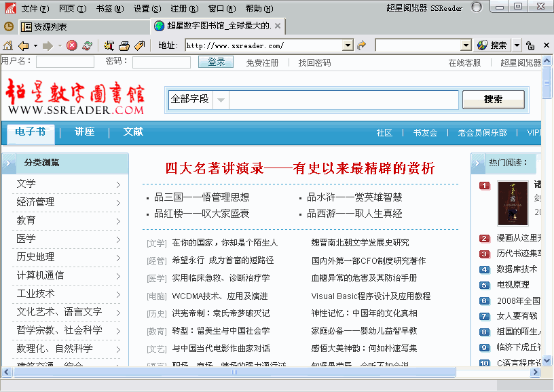Screen dimensions: 554x392
Task: Click the vertical scrollbar down arrow
Action: click(547, 360)
